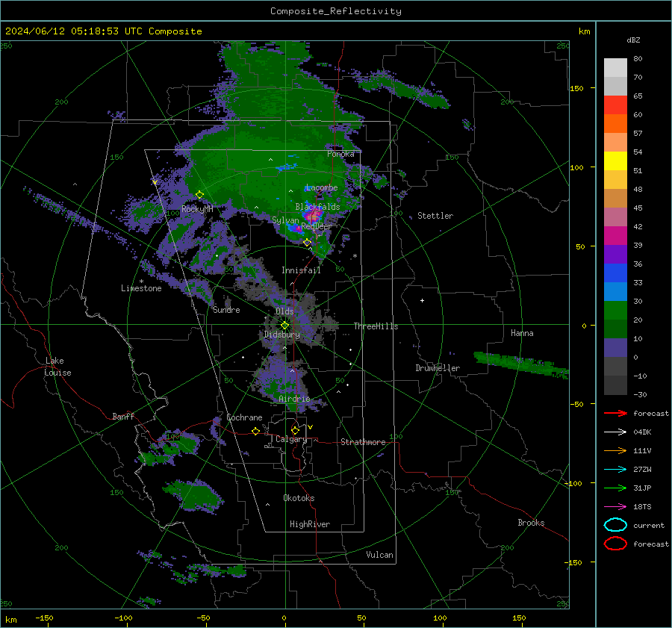The image size is (672, 628).
Task: Click the Composite_Reflectivity title
Action: [x=336, y=11]
